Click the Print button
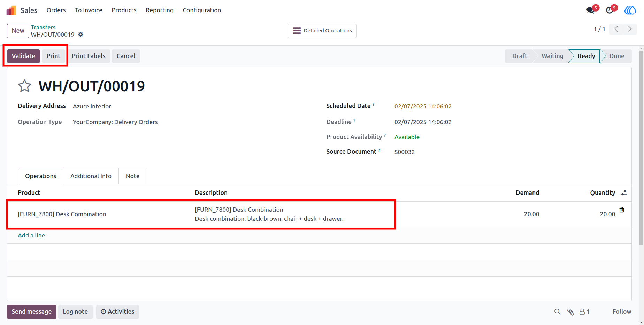Screen dimensions: 644x325 [x=54, y=56]
